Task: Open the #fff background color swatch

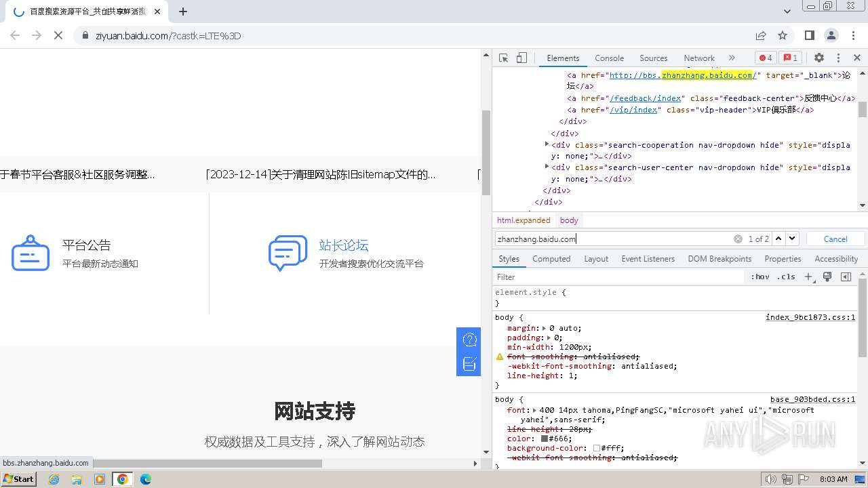Action: 597,448
